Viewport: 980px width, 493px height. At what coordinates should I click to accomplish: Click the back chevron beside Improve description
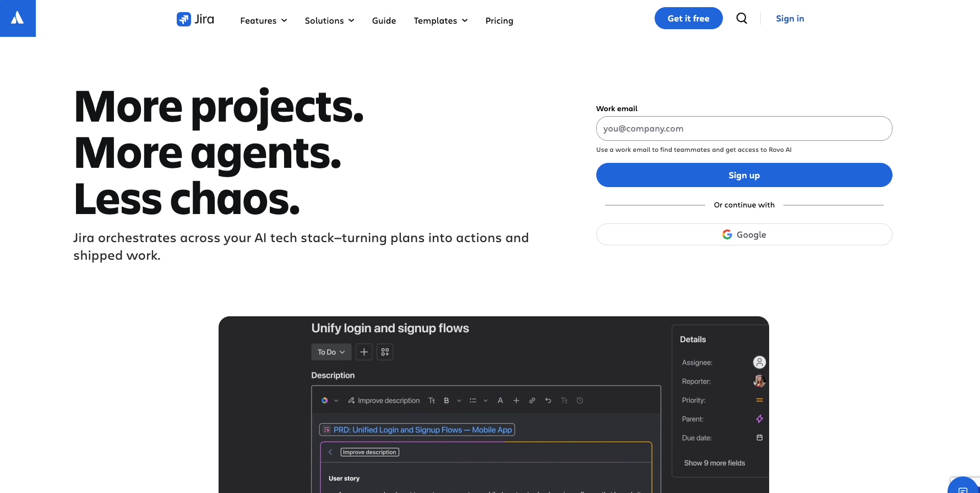[330, 452]
